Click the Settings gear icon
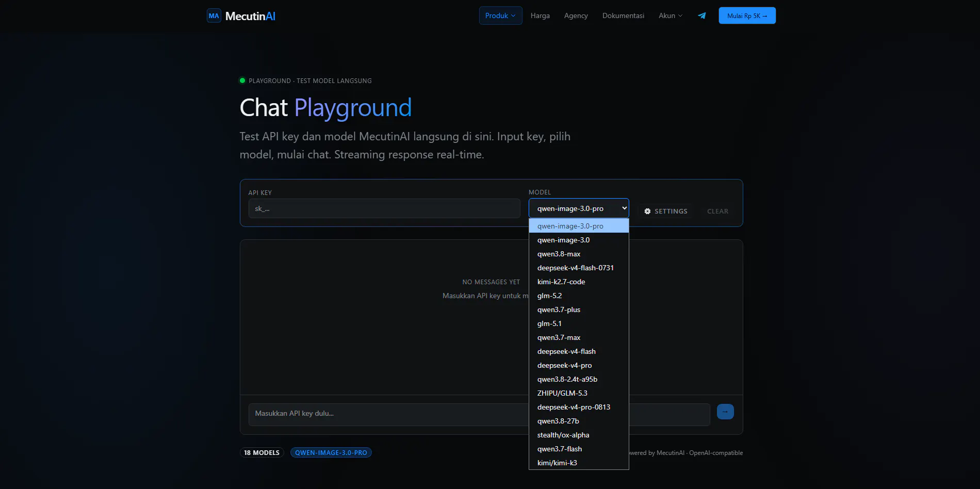980x489 pixels. click(x=647, y=211)
